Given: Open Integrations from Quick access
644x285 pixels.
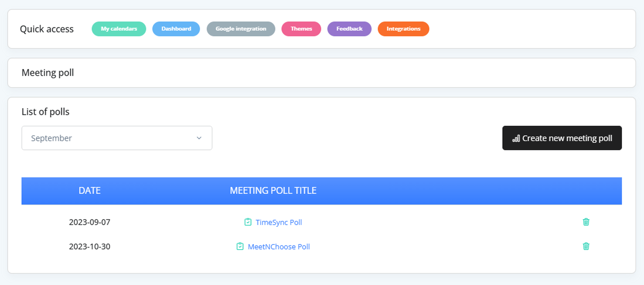Looking at the screenshot, I should coord(403,29).
